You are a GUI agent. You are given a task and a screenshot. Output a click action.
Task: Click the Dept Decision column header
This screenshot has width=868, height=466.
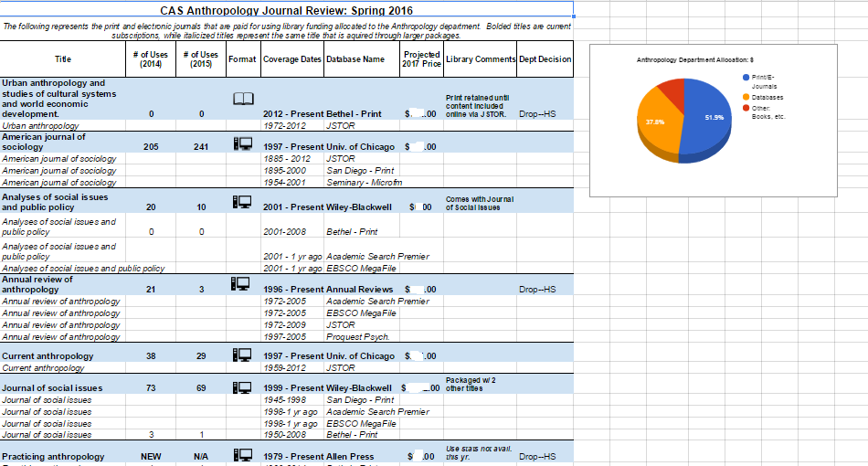[x=545, y=59]
